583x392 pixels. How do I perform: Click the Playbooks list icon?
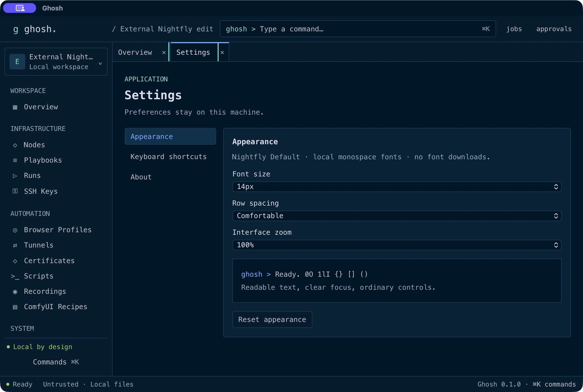[x=15, y=160]
